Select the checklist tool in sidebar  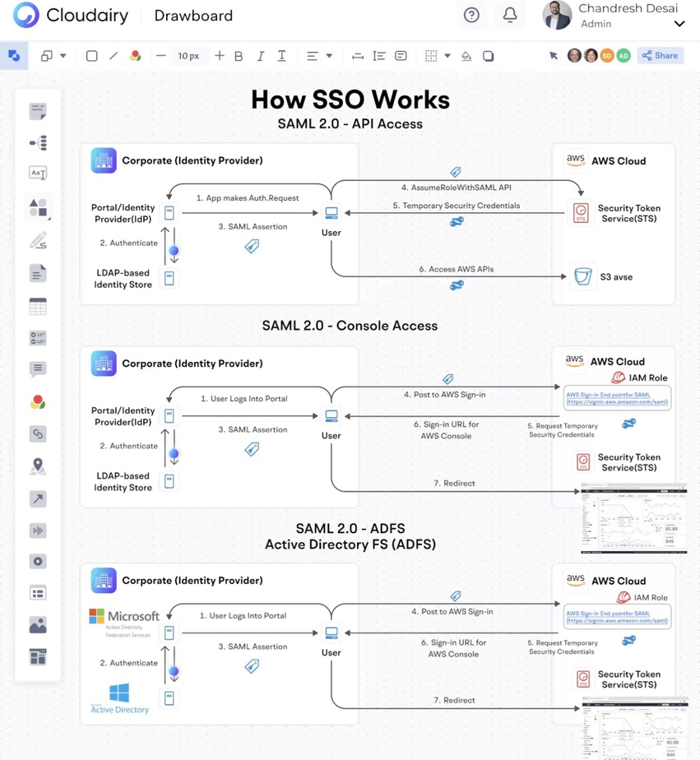pos(38,338)
